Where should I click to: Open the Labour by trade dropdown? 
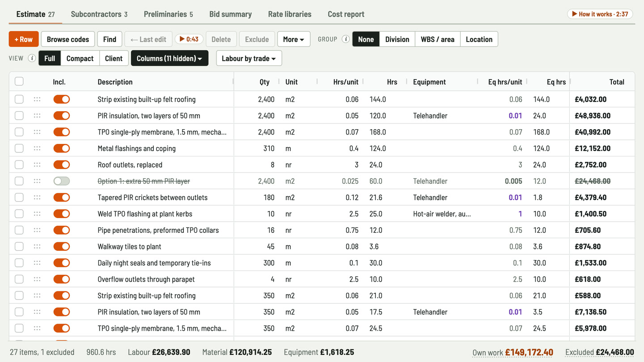click(249, 59)
